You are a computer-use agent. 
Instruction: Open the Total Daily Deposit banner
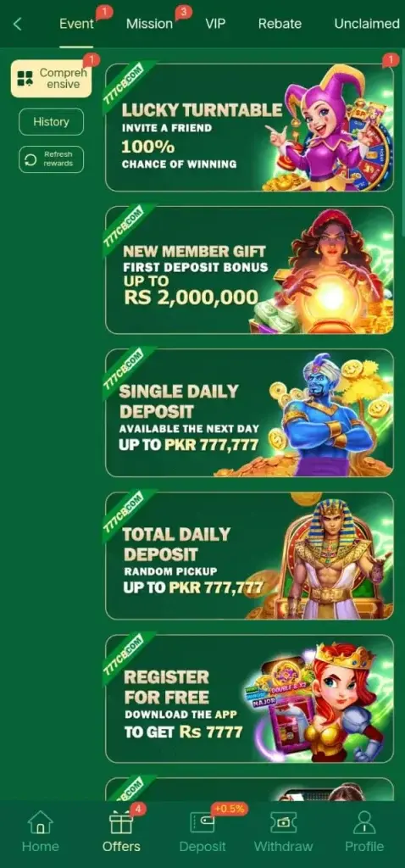(250, 556)
